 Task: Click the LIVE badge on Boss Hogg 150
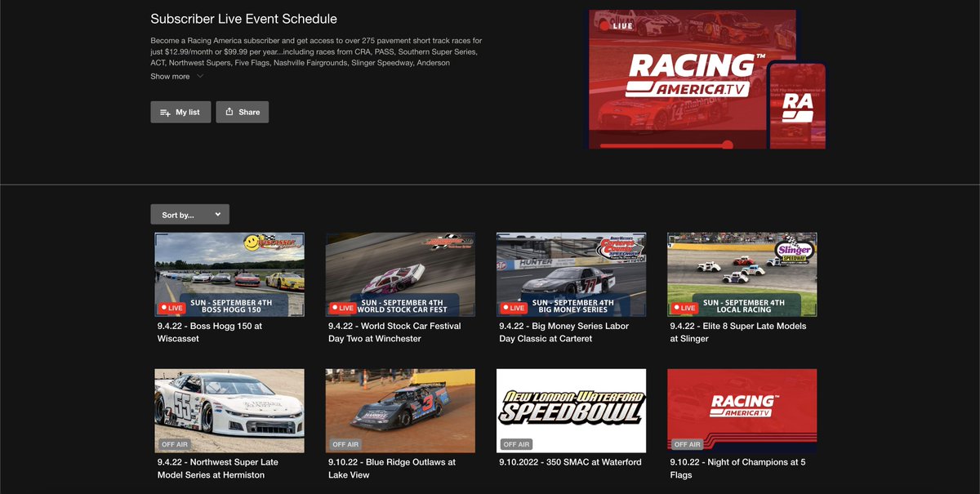(x=171, y=308)
